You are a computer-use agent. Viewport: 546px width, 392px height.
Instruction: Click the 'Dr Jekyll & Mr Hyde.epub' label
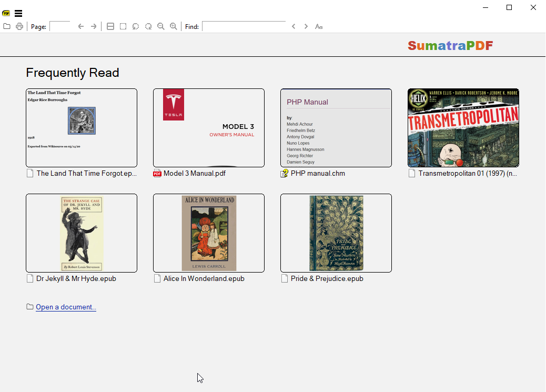76,278
